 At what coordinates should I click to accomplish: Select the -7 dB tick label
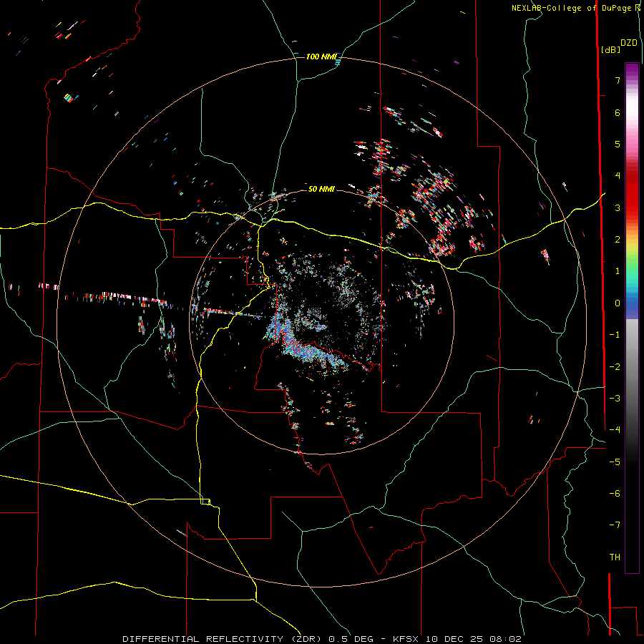615,525
